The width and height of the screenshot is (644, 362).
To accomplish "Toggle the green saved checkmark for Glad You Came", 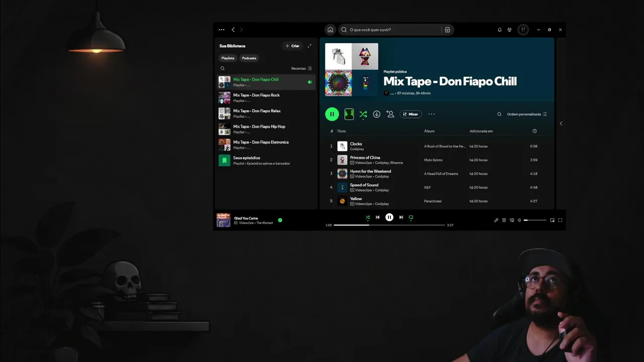I will [x=280, y=220].
